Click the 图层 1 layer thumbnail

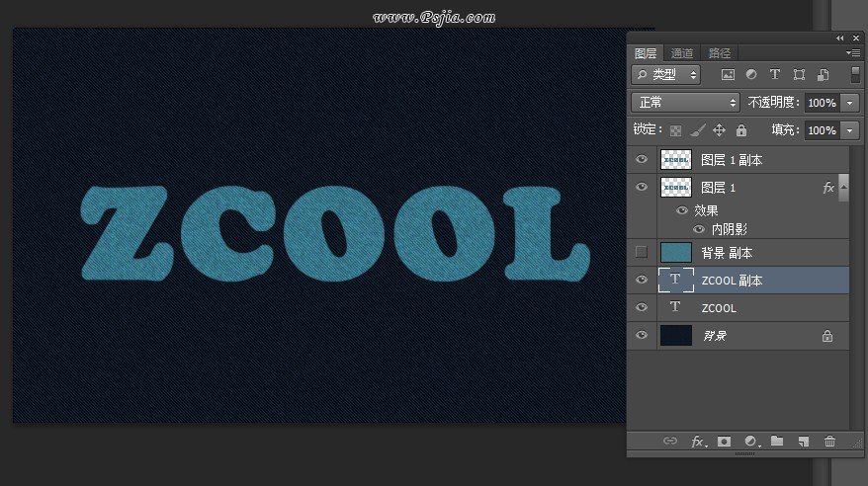point(676,188)
